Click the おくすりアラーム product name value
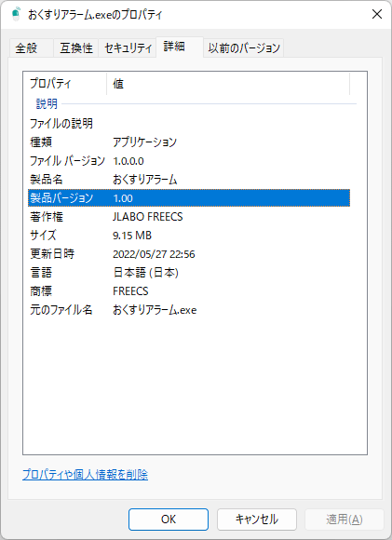 [x=144, y=180]
